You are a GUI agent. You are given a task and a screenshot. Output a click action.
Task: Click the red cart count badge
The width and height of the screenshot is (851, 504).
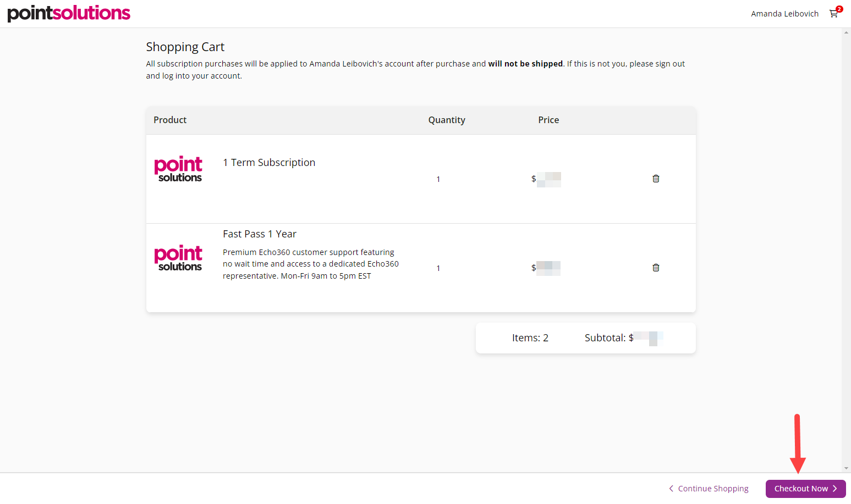pos(839,9)
